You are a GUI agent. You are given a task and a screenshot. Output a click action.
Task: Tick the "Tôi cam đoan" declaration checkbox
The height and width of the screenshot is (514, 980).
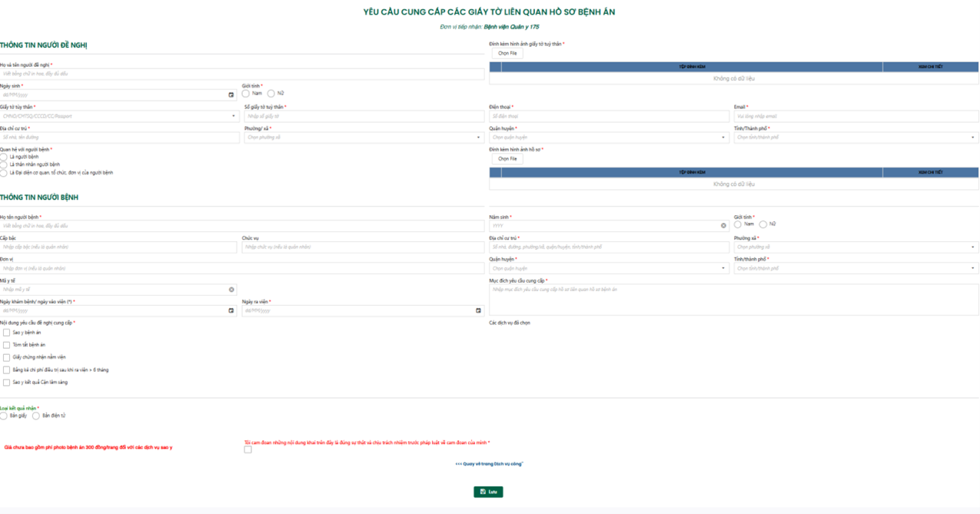tap(247, 450)
